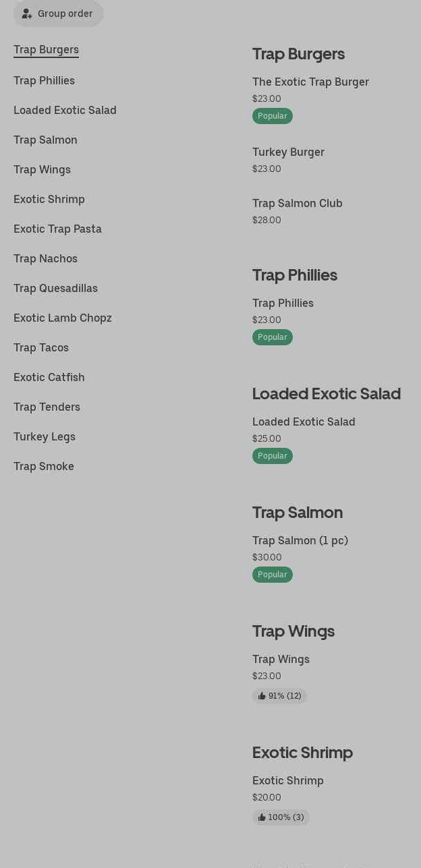421x868 pixels.
Task: Click the Group order button
Action: point(58,13)
